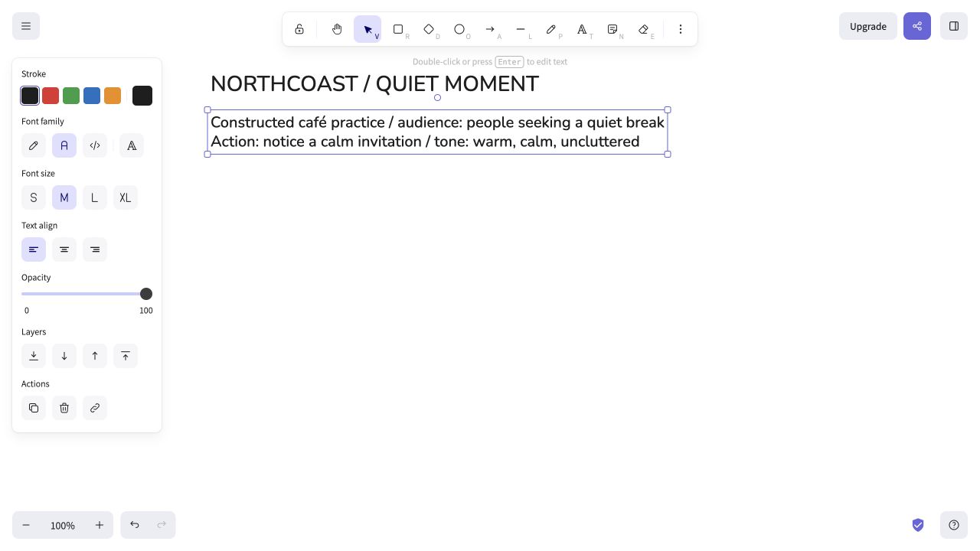Open more font families picker

(x=132, y=145)
